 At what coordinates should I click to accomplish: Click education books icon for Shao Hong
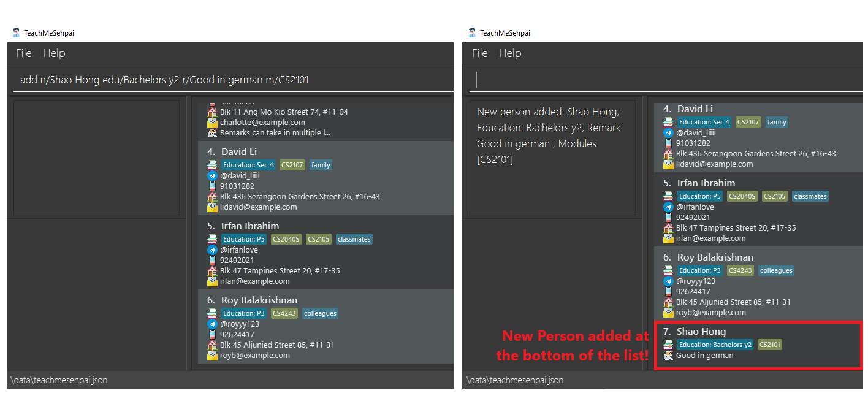[x=668, y=345]
